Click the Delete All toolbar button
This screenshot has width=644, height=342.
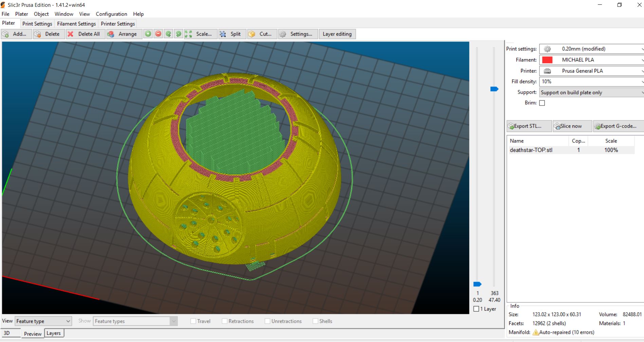[86, 34]
